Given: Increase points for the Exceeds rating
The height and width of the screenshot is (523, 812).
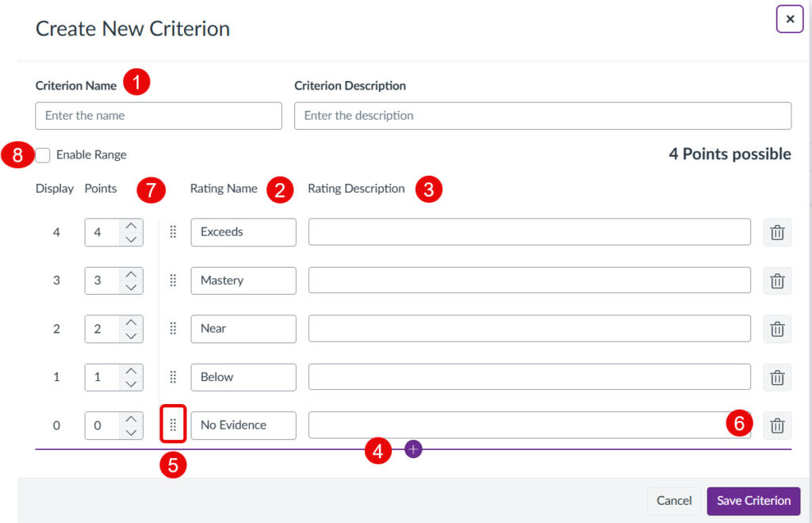Looking at the screenshot, I should pos(131,226).
